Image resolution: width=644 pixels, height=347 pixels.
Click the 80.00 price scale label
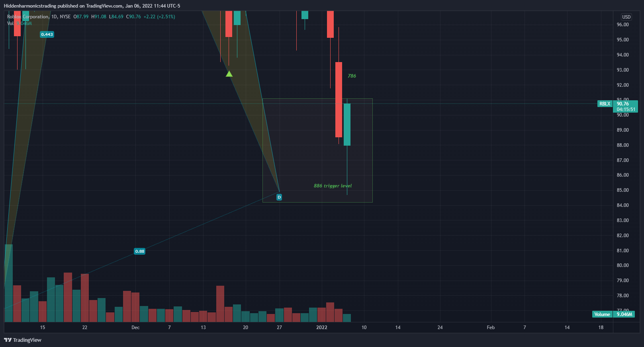(623, 265)
